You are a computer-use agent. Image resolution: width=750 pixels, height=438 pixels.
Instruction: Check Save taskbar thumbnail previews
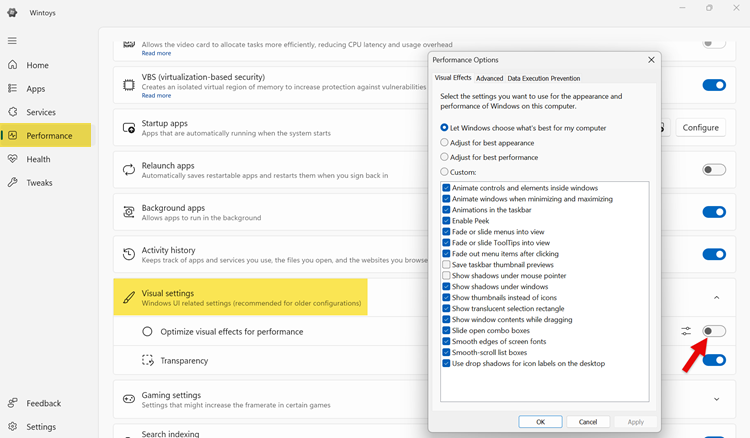pos(446,265)
